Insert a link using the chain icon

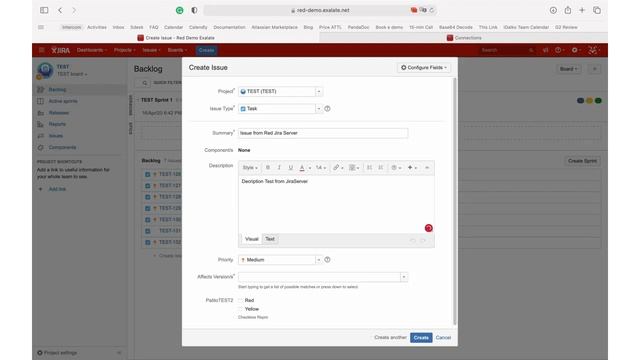tap(336, 168)
